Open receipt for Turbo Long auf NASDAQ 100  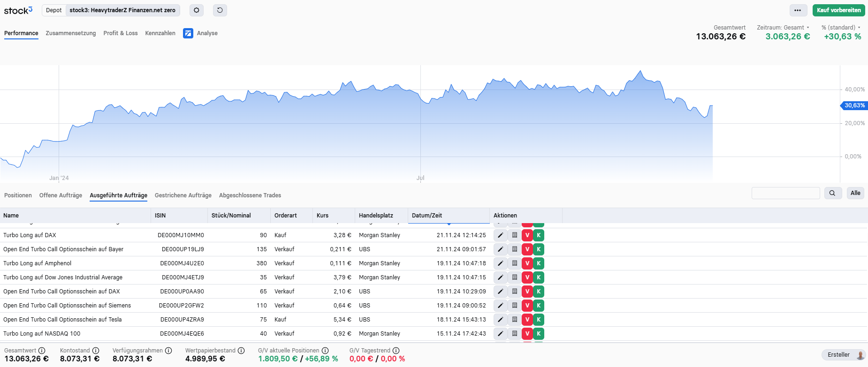click(514, 334)
